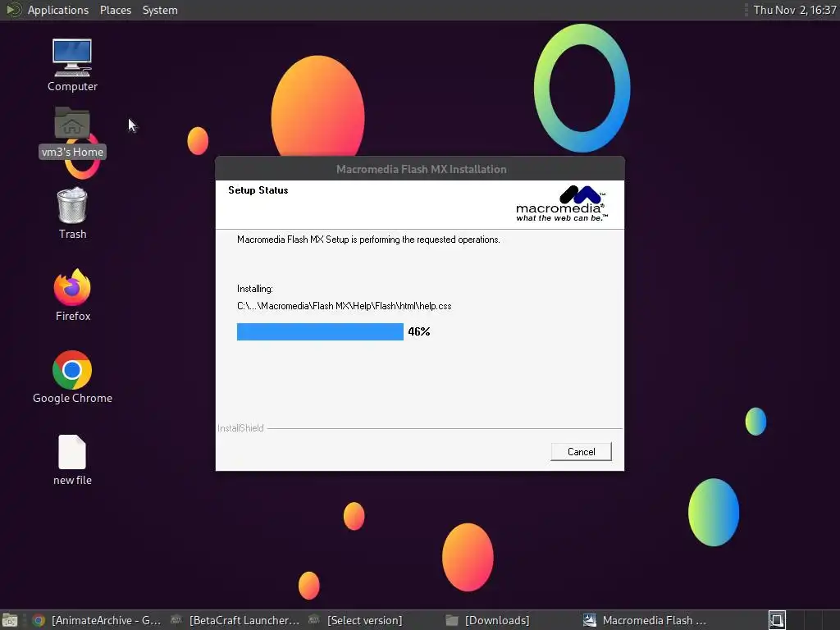Click the 46% progress text
The width and height of the screenshot is (840, 630).
point(419,331)
